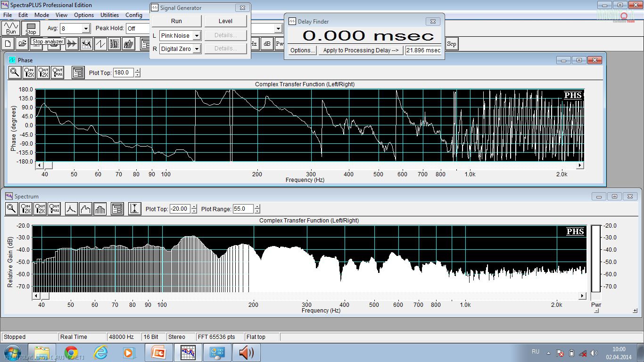Open the Mode menu
The image size is (644, 362).
tap(41, 15)
